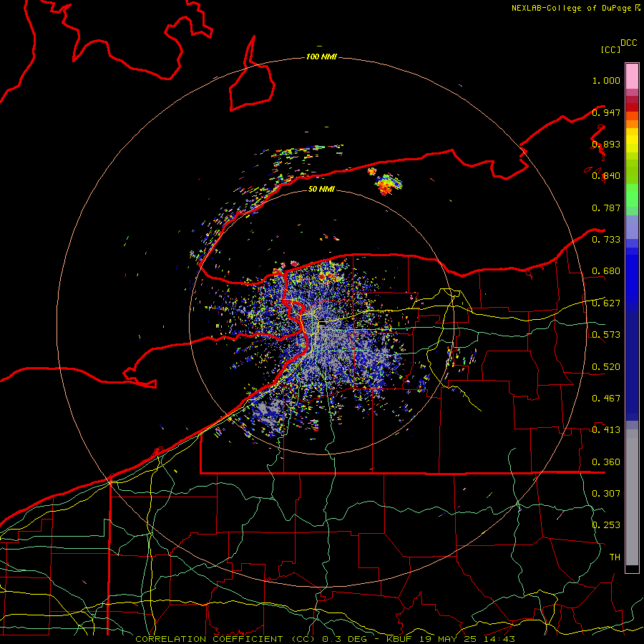This screenshot has width=644, height=644.
Task: Select the 0.467 scale value
Action: pos(606,399)
